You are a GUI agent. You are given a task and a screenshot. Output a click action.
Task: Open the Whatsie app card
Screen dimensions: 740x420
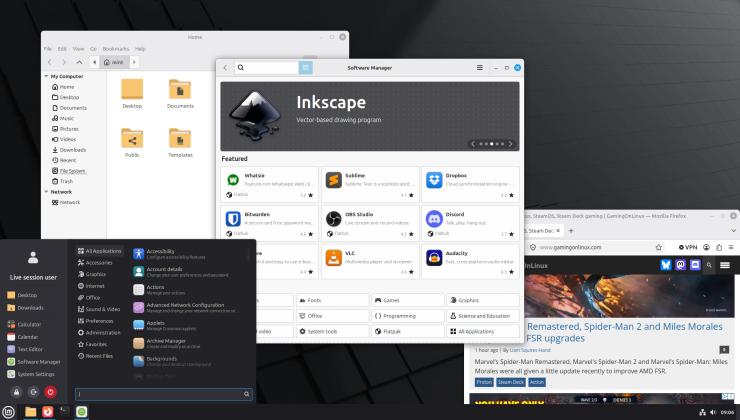tap(269, 185)
